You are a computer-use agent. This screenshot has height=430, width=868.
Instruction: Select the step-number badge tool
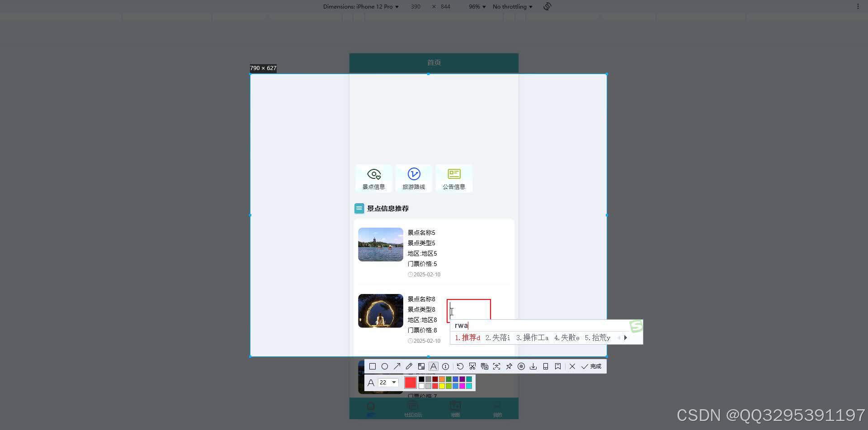point(445,366)
